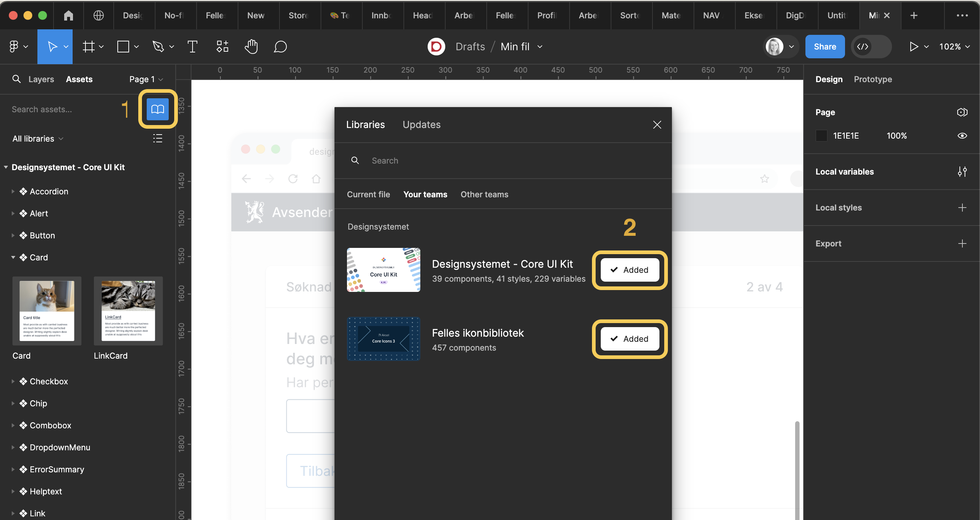Viewport: 980px width, 520px height.
Task: Expand the Button component group
Action: [x=12, y=235]
